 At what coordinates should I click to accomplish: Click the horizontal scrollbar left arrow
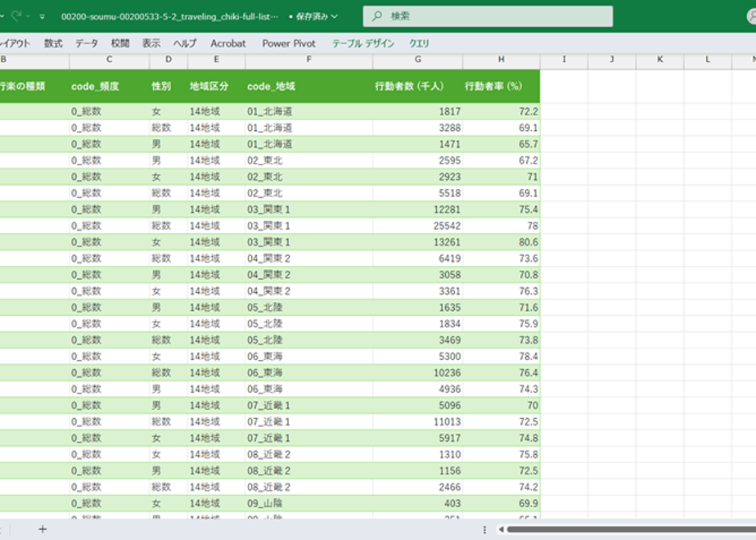[501, 529]
